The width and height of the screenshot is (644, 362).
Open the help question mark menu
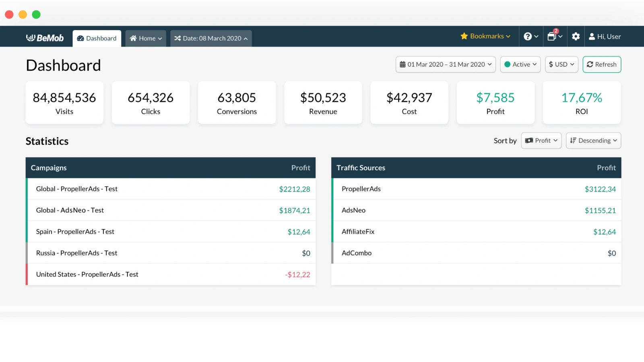pyautogui.click(x=528, y=37)
